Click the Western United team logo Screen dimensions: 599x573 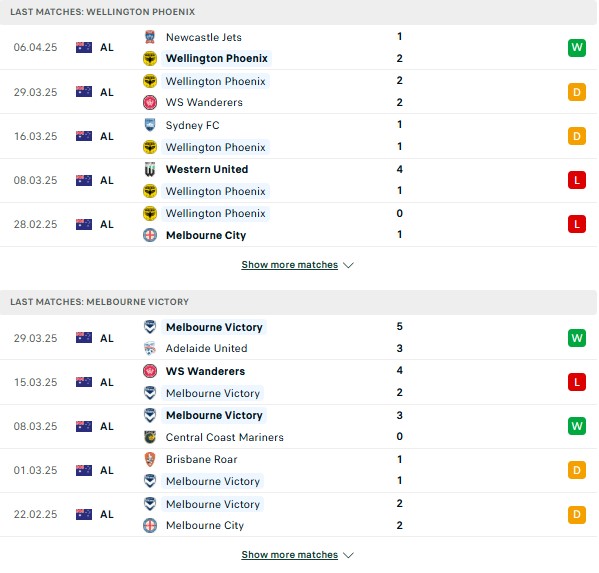(150, 169)
